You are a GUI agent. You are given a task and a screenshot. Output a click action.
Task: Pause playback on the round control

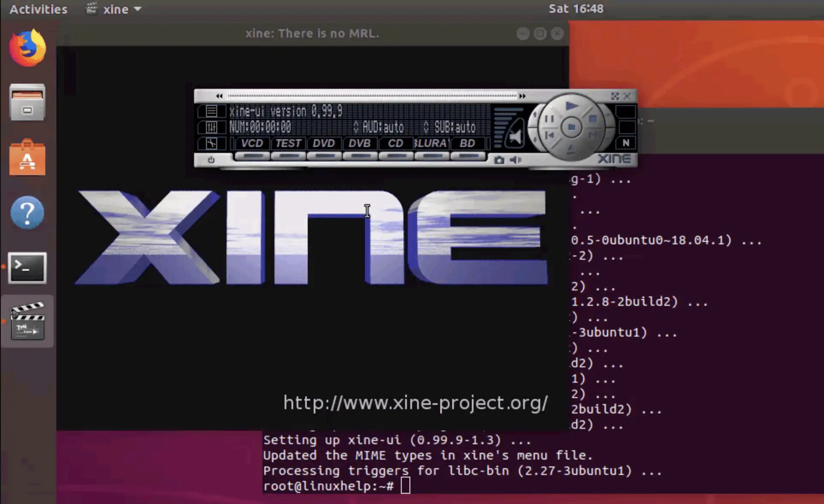[x=549, y=119]
